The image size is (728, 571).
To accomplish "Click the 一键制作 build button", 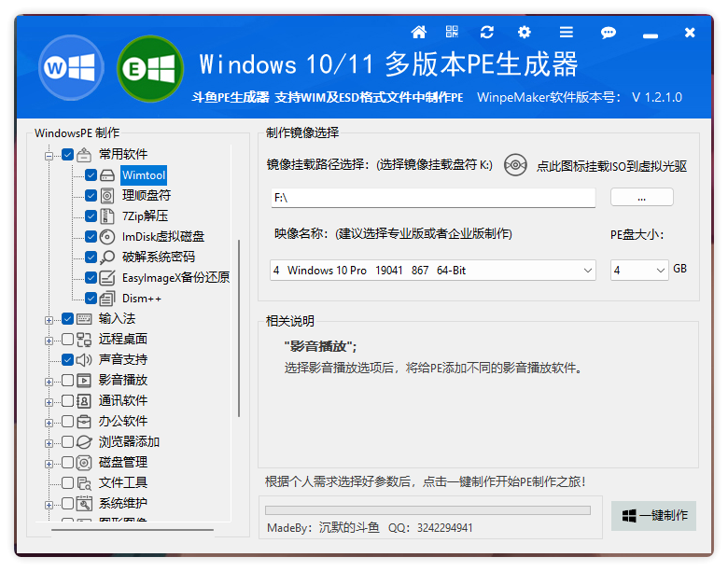I will click(x=653, y=515).
